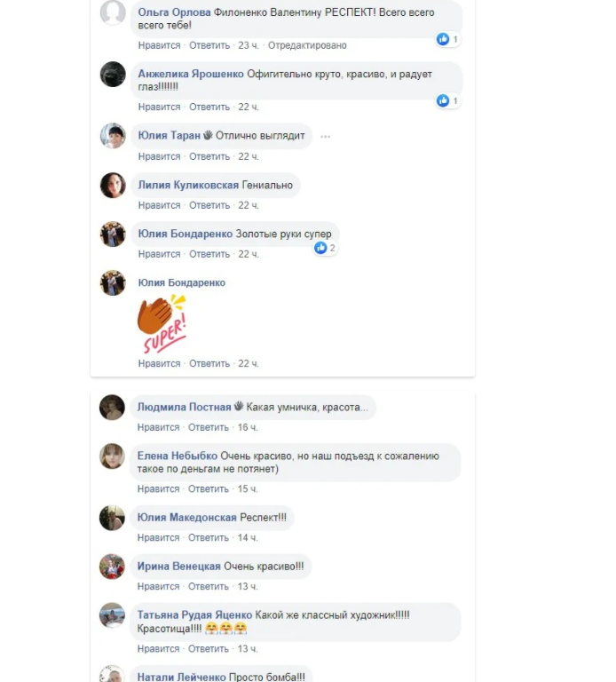Click the like reaction icon on Анжелика Ярошенко's comment
Image resolution: width=616 pixels, height=682 pixels.
(443, 101)
